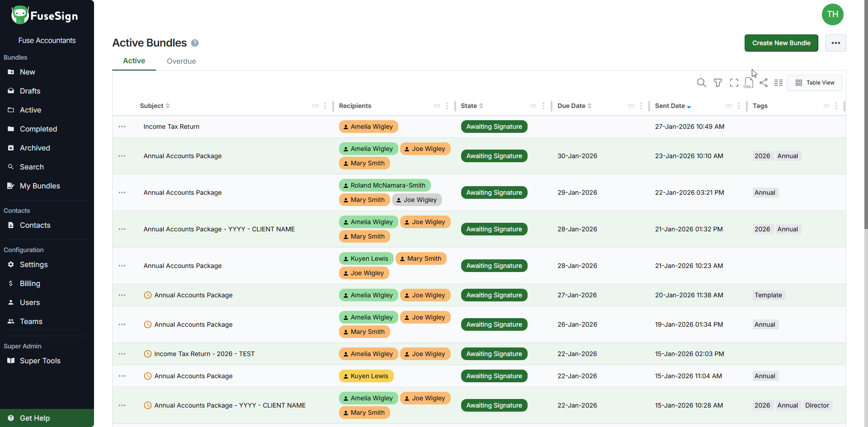
Task: Go to Completed bundles in sidebar
Action: (x=38, y=129)
